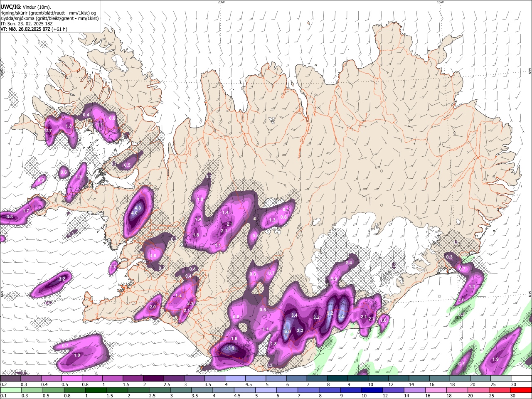Click the '5.2' precipitation value on the map
Image resolution: width=532 pixels, height=399 pixels.
coord(330,313)
